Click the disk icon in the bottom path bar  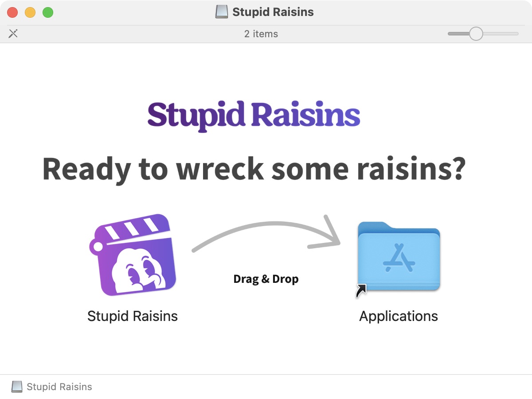pos(17,387)
